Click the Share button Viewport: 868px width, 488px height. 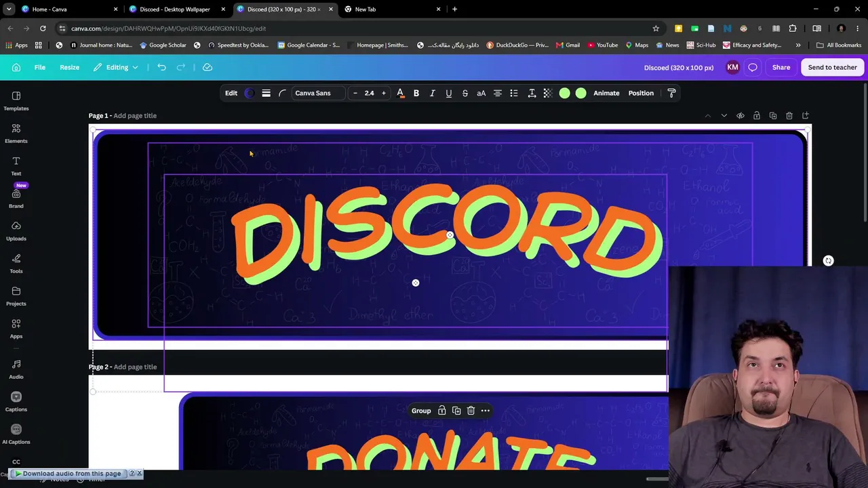pyautogui.click(x=781, y=67)
